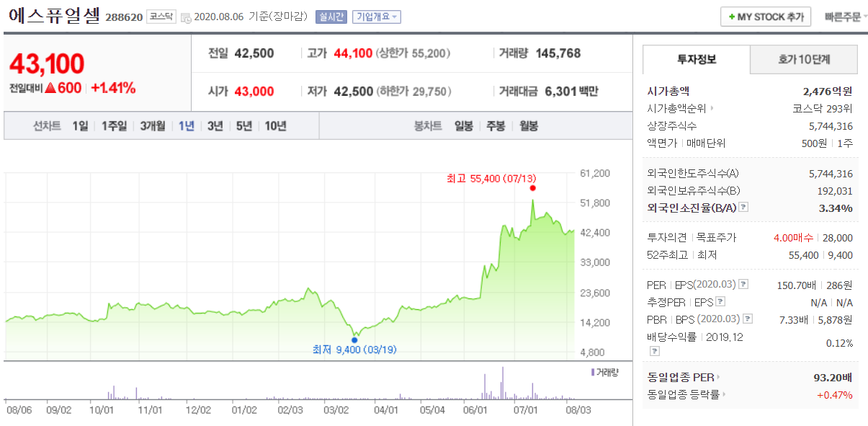Screen dimensions: 868x426
Task: Click 하한가 29,750 text
Action: click(414, 91)
